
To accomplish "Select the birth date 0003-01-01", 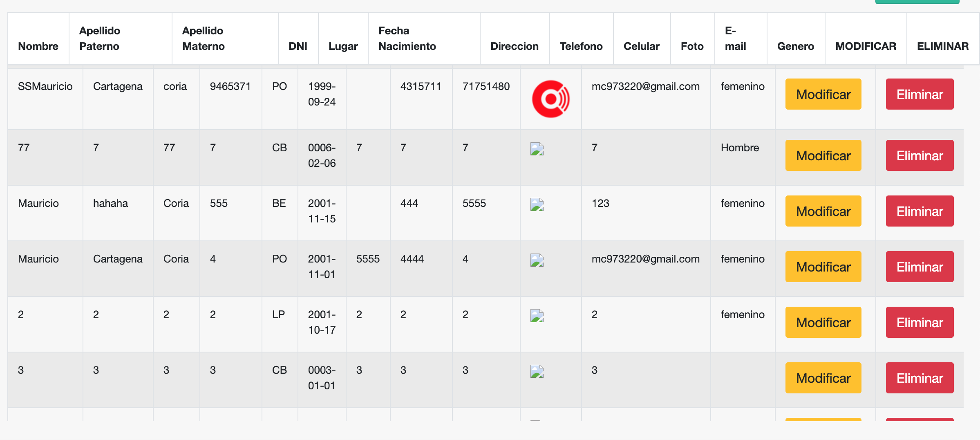I will 322,378.
